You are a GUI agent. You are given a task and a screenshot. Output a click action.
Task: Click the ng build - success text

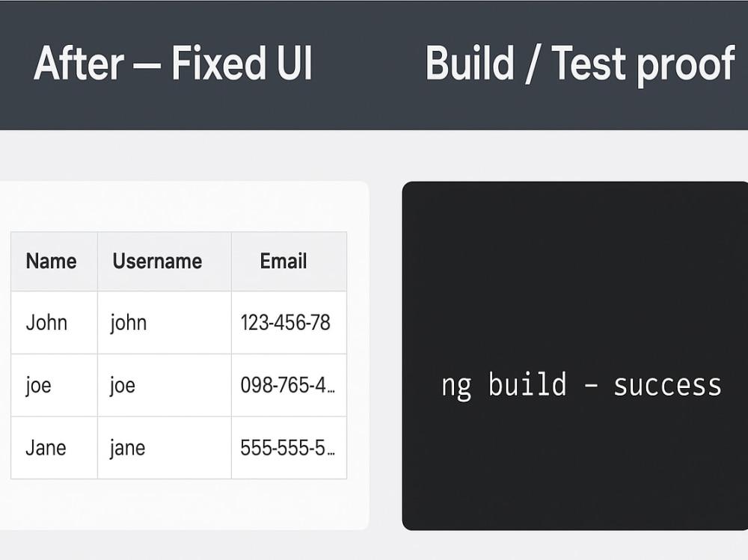point(581,385)
